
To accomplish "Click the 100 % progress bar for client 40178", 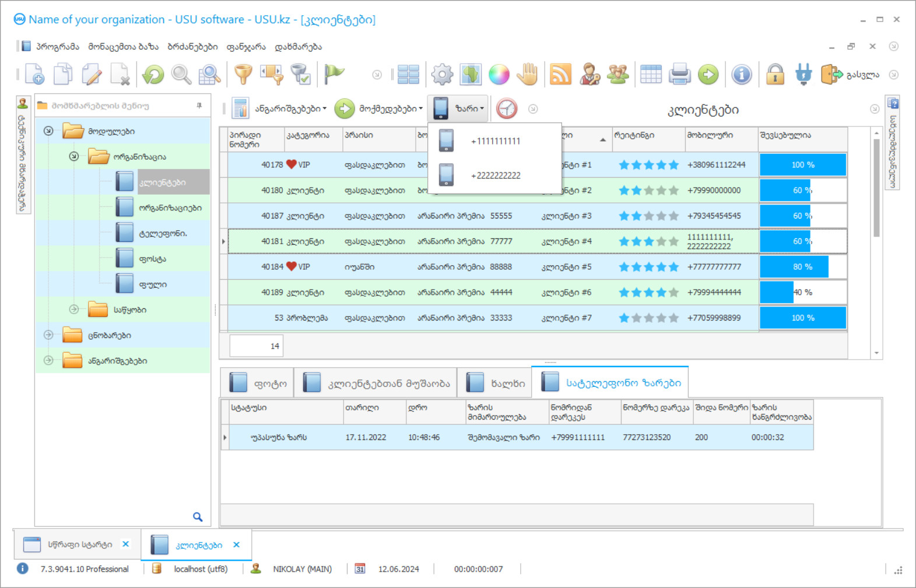I will tap(803, 165).
